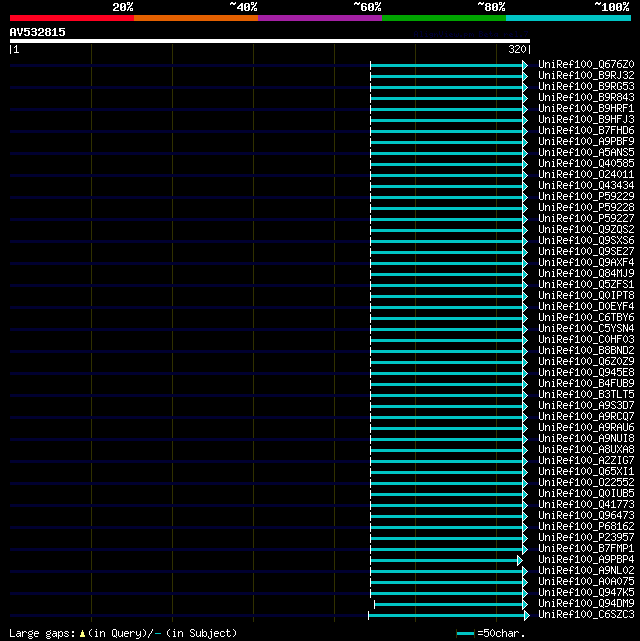The height and width of the screenshot is (641, 640).
Task: Select label UniRef100_Q9SE27
Action: click(x=586, y=251)
